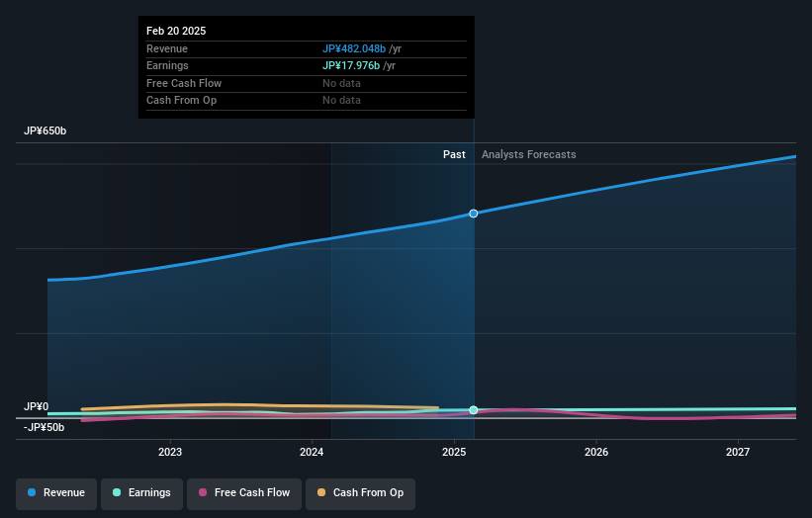Click the Revenue data point on blue line
This screenshot has height=518, width=812.
[474, 214]
